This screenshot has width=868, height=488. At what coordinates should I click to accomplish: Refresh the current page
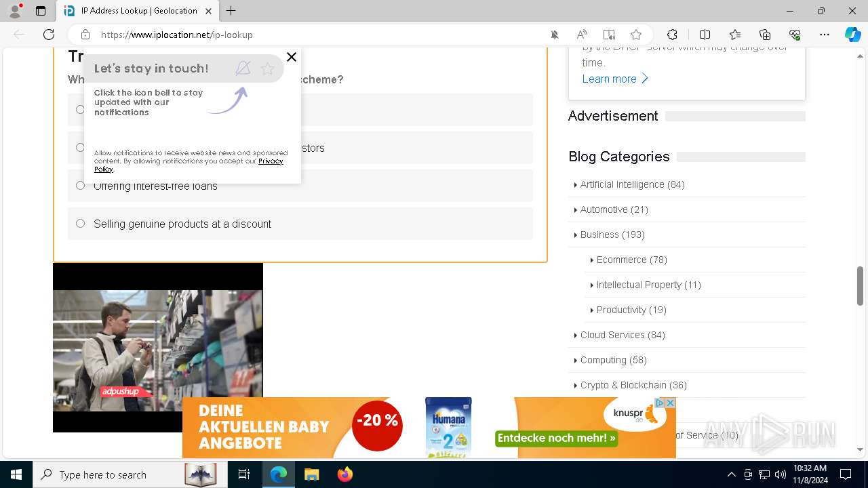(49, 35)
